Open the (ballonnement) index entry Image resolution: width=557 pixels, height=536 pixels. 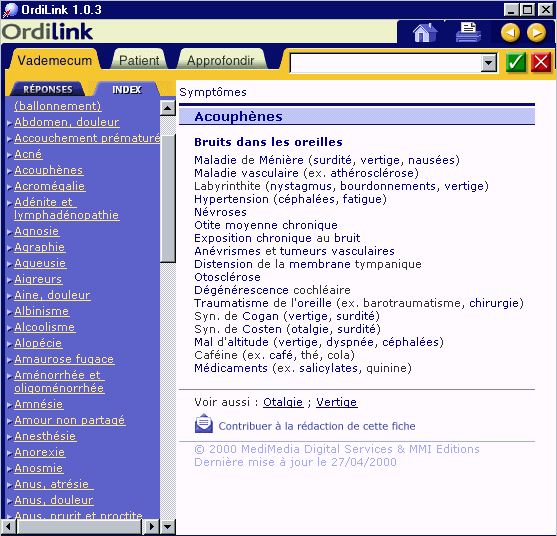[x=58, y=106]
